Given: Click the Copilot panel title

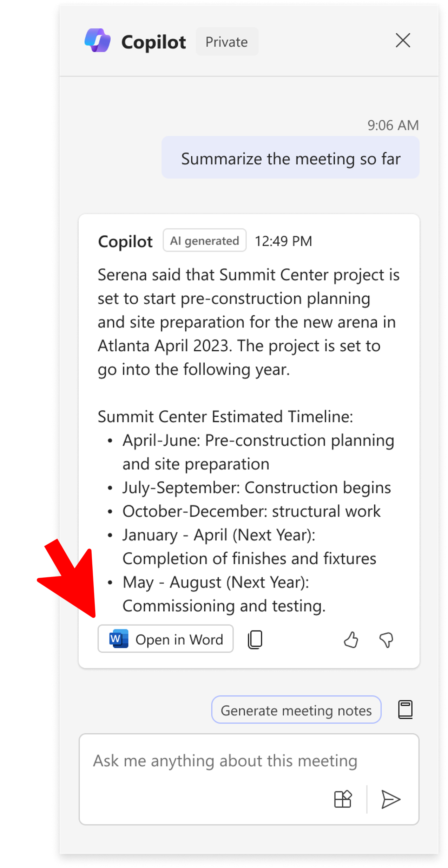Looking at the screenshot, I should [x=153, y=42].
